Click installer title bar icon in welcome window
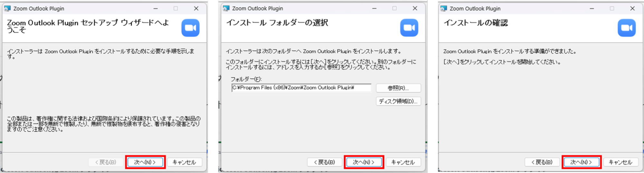Image resolution: width=644 pixels, height=173 pixels. pos(7,8)
